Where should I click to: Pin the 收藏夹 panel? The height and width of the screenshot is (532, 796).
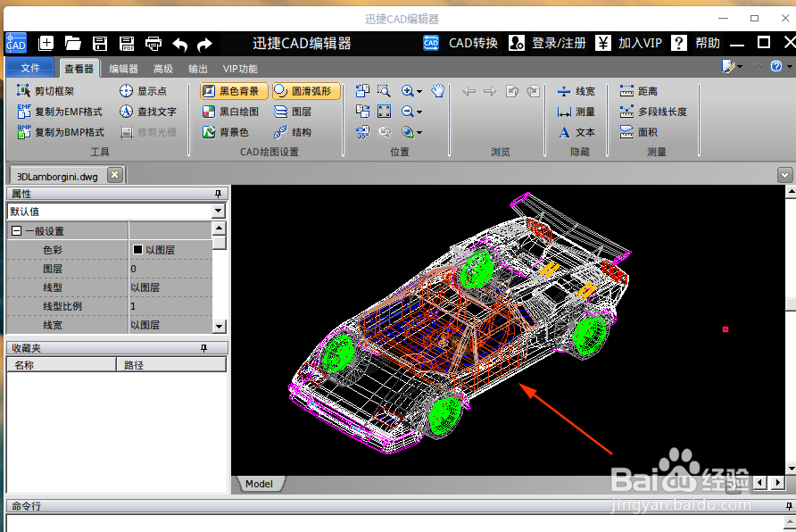click(203, 348)
